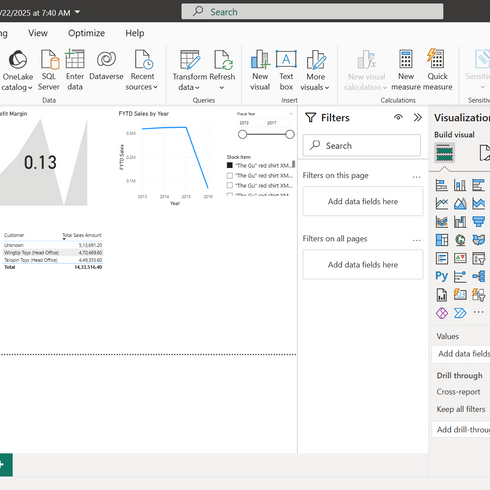Collapse the Filters pane with chevrons
The width and height of the screenshot is (490, 490).
tap(418, 117)
